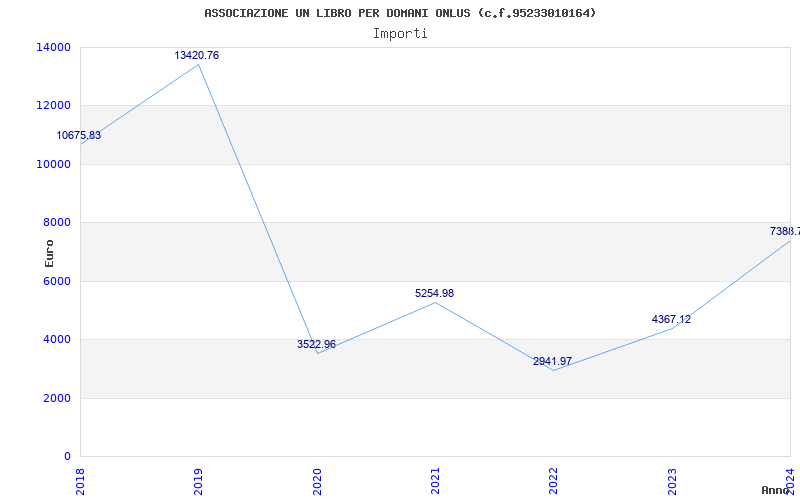
Task: Select the 2941.97 data label
Action: pyautogui.click(x=553, y=361)
